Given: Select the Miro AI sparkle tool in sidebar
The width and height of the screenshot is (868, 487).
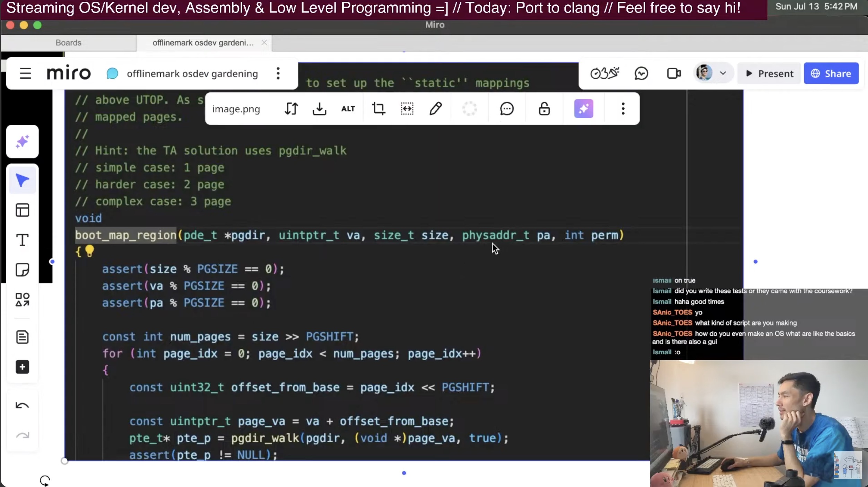Looking at the screenshot, I should click(x=22, y=142).
